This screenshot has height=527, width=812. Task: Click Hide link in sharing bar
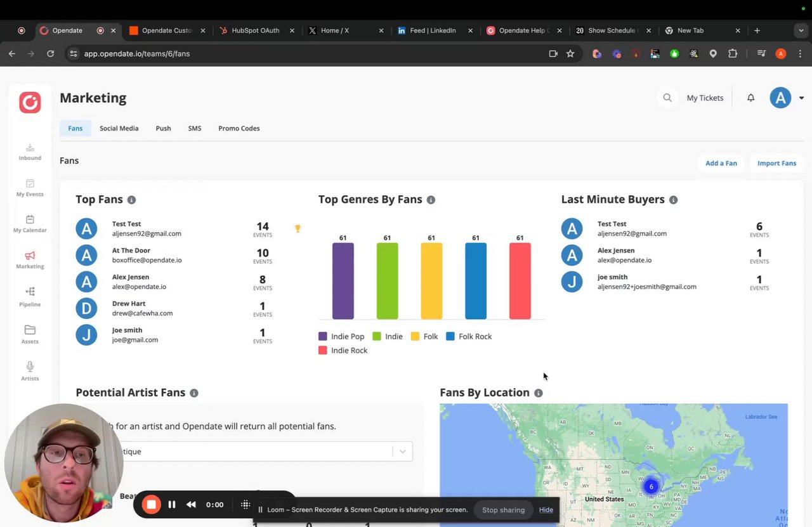pyautogui.click(x=546, y=510)
